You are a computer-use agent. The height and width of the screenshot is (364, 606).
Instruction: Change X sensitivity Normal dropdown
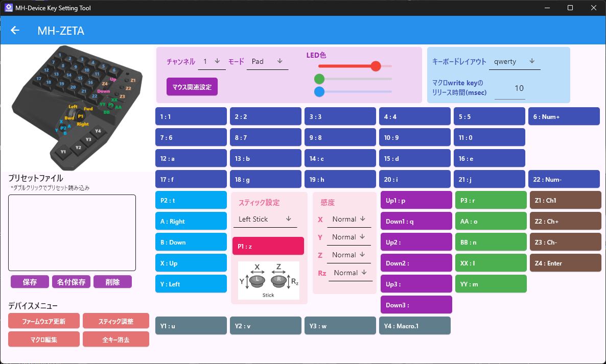(349, 219)
